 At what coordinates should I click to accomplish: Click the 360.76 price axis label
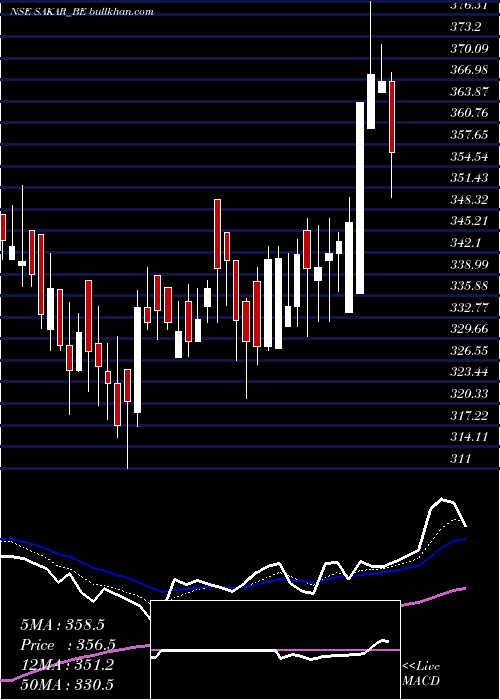click(469, 113)
